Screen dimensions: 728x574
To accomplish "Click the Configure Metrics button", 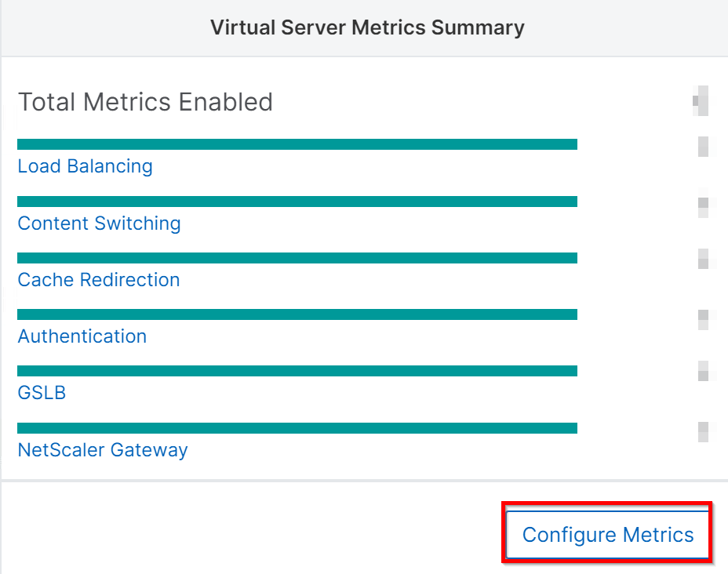I will (x=607, y=534).
